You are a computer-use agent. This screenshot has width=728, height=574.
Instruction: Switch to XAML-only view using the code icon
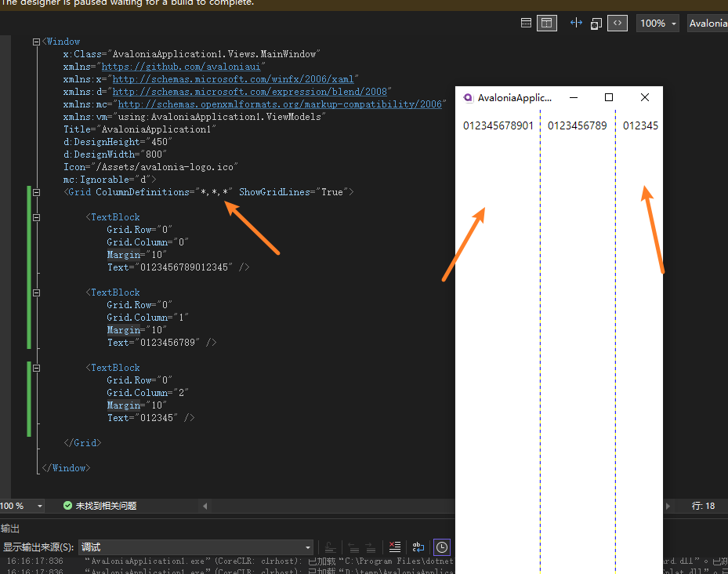618,23
